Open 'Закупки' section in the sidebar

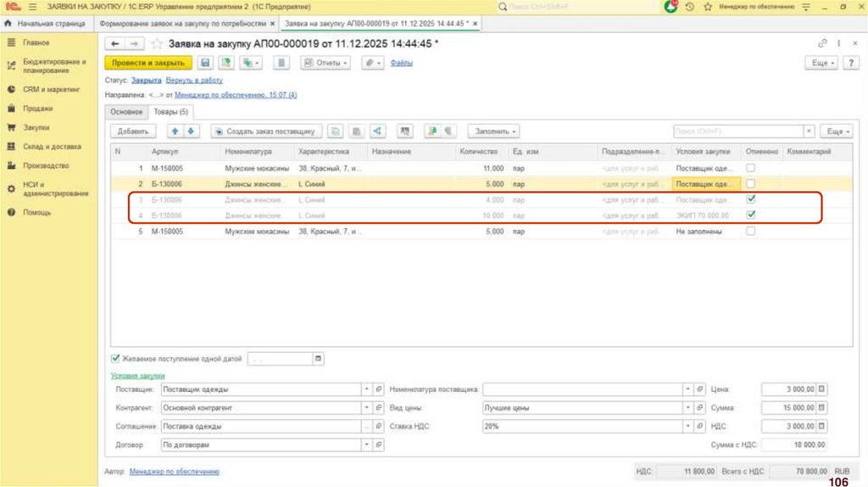pos(36,127)
